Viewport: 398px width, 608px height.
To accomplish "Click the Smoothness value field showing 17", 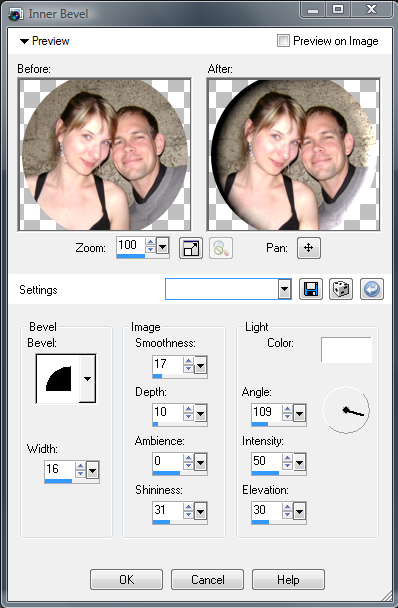I will [x=168, y=364].
